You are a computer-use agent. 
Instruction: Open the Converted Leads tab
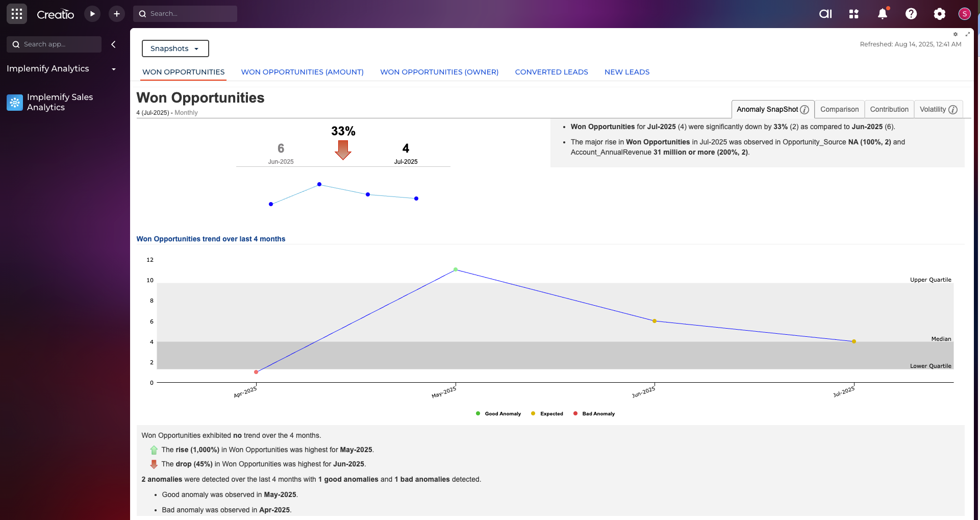(x=551, y=72)
